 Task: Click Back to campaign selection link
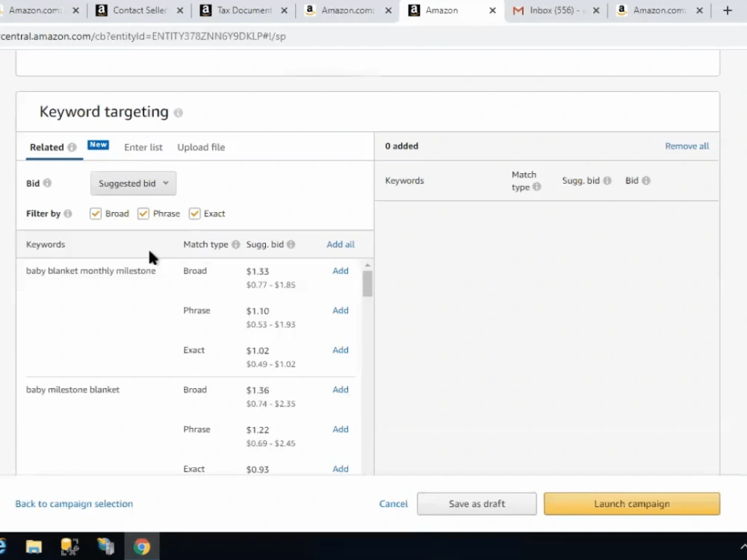coord(74,504)
